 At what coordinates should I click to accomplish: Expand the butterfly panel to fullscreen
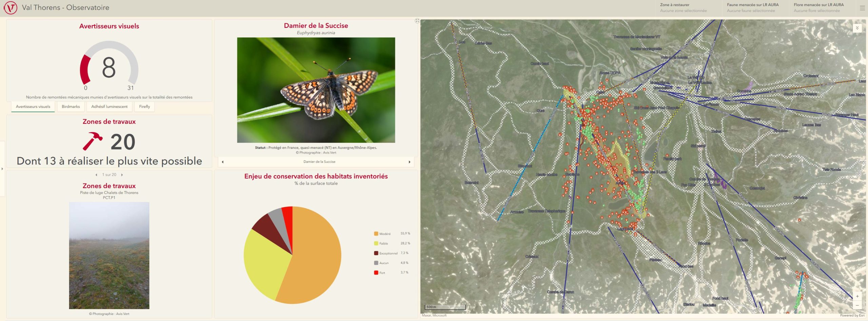coord(417,21)
